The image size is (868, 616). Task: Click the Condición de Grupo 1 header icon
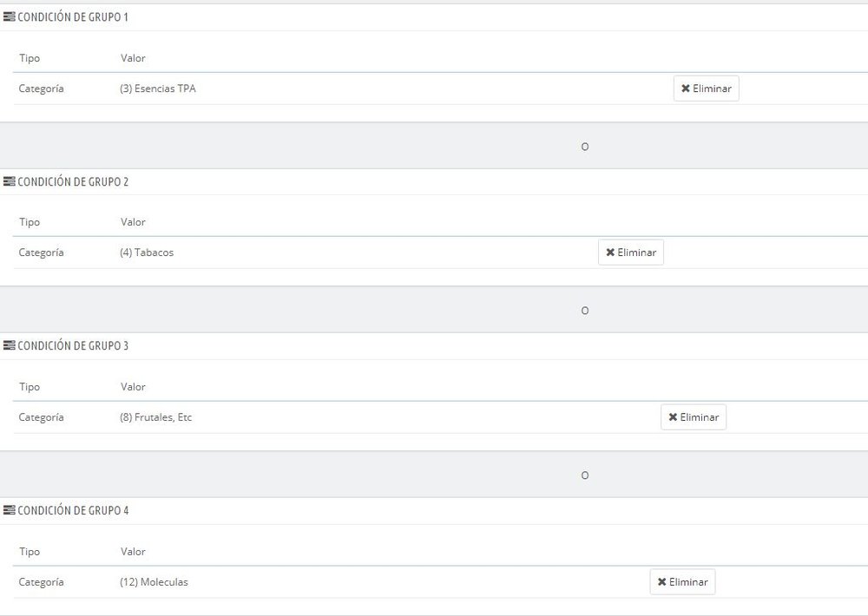coord(10,17)
